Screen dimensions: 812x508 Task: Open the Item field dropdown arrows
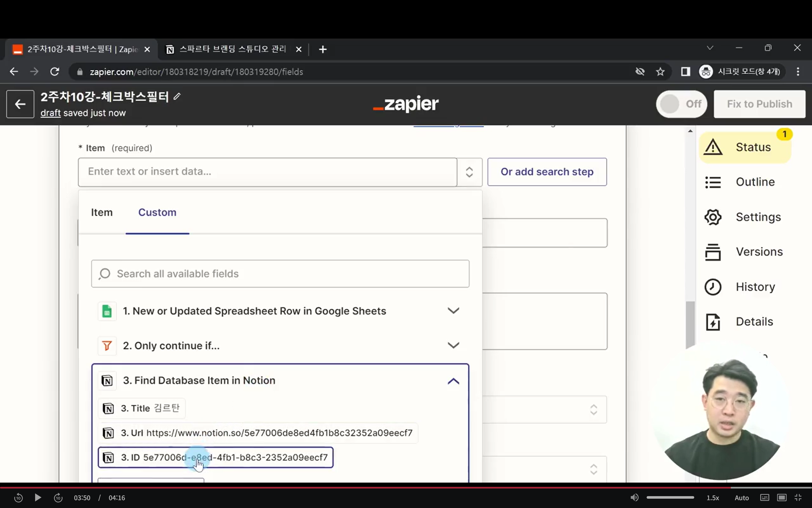point(469,172)
